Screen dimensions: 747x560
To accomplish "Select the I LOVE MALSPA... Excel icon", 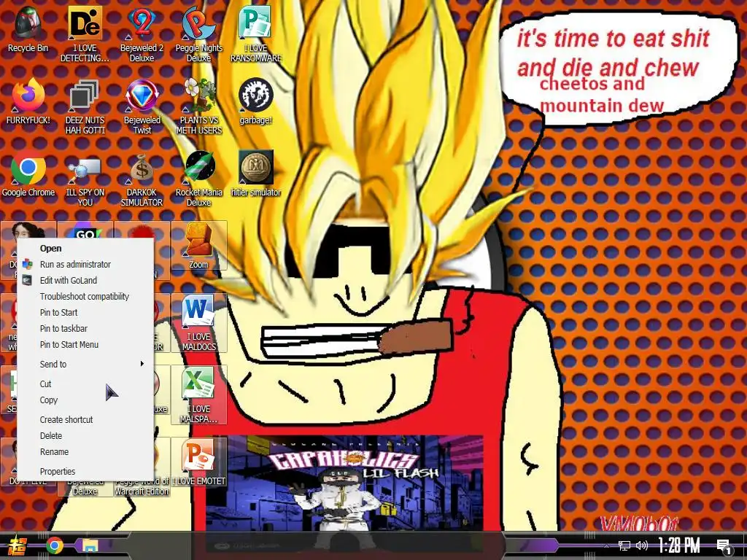I will point(198,395).
